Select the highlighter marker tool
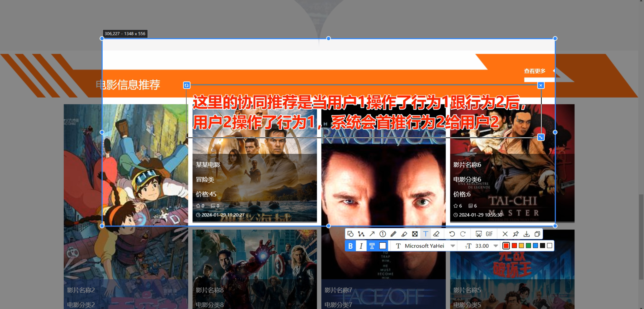The image size is (644, 309). pyautogui.click(x=404, y=234)
